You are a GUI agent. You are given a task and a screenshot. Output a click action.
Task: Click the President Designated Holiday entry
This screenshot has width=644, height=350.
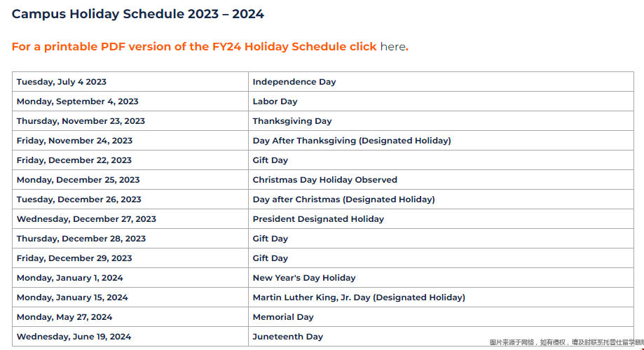318,219
